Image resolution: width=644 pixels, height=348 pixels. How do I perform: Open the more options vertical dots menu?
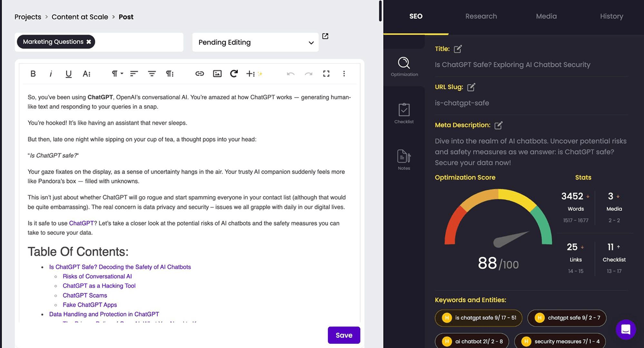344,74
